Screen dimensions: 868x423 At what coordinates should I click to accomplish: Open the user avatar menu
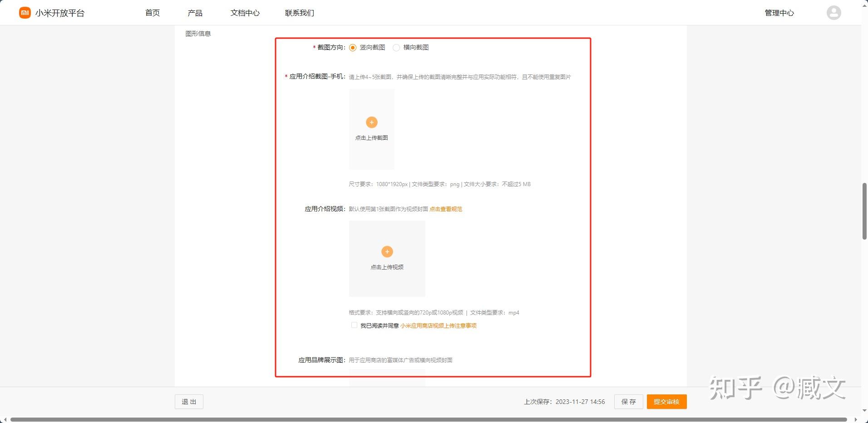pos(833,12)
